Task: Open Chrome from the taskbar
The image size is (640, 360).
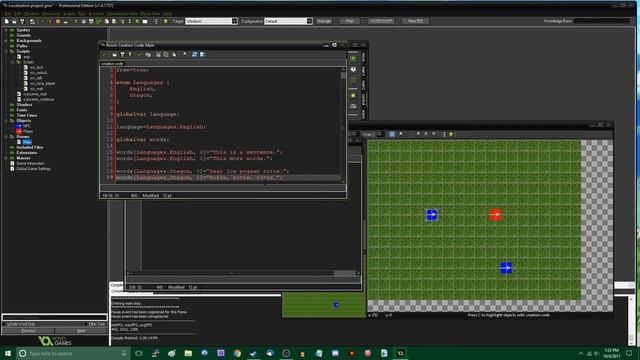Action: click(237, 353)
